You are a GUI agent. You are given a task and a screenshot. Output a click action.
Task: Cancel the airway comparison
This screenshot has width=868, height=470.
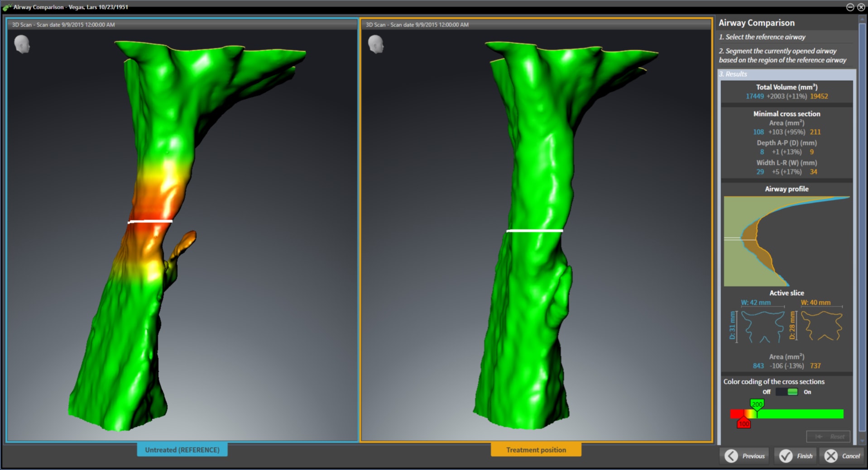coord(842,456)
